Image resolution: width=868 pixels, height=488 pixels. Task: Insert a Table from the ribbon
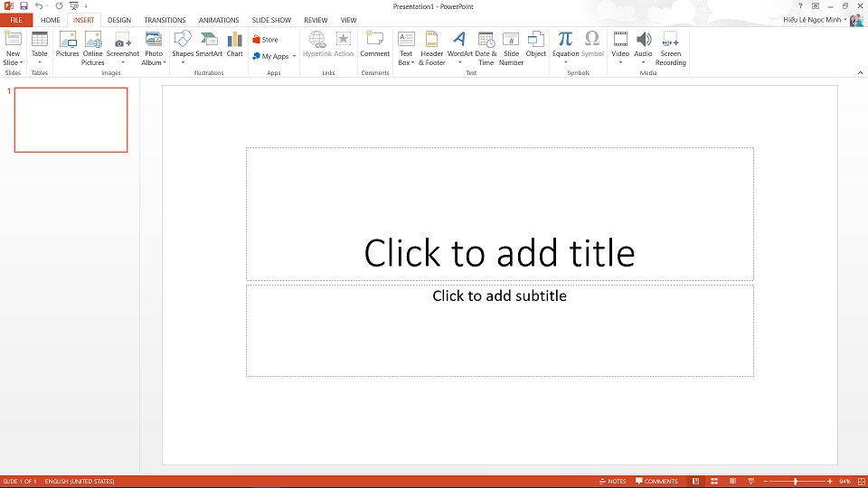(39, 48)
